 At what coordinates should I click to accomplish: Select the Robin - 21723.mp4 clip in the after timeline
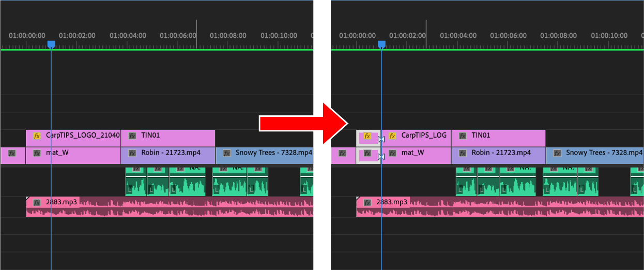(x=498, y=156)
